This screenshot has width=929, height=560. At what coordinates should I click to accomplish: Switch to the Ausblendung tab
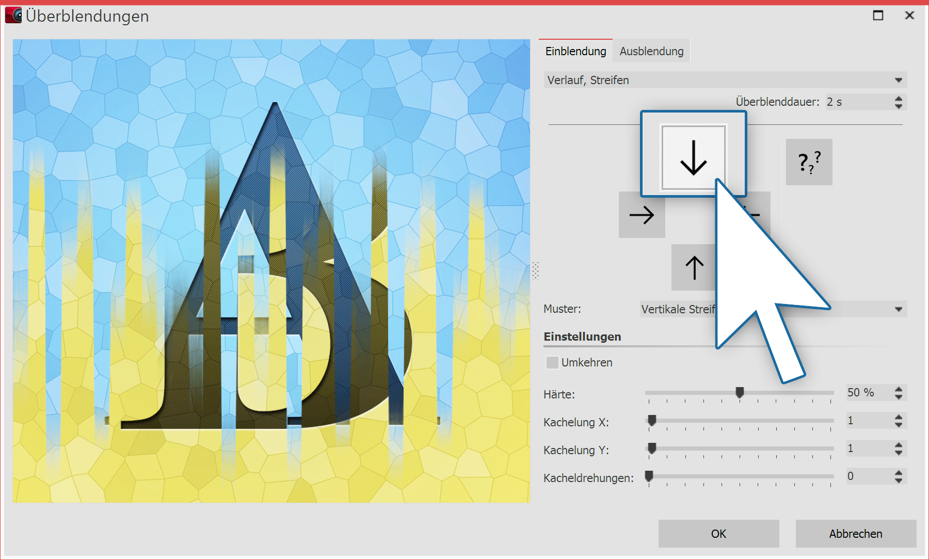click(651, 51)
